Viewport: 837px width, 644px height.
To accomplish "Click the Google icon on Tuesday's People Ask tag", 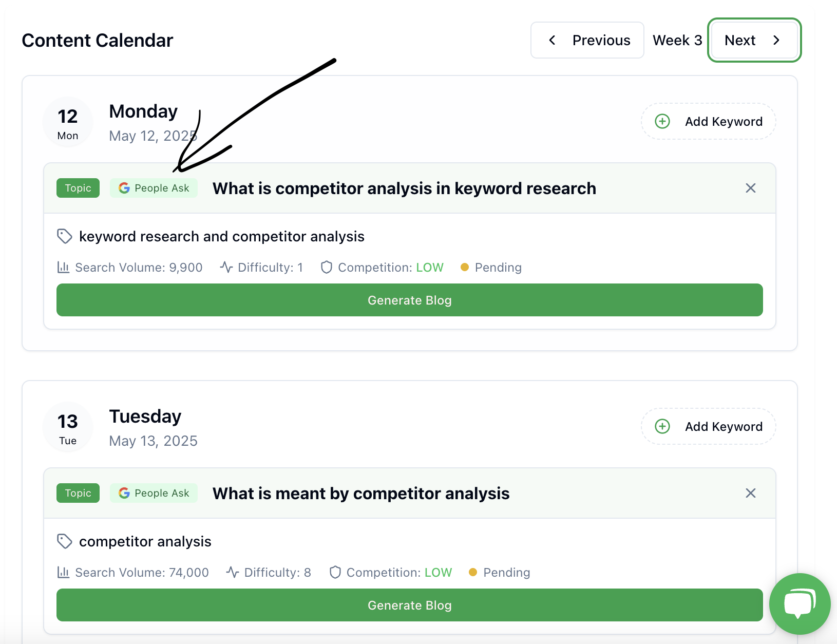I will pos(124,493).
